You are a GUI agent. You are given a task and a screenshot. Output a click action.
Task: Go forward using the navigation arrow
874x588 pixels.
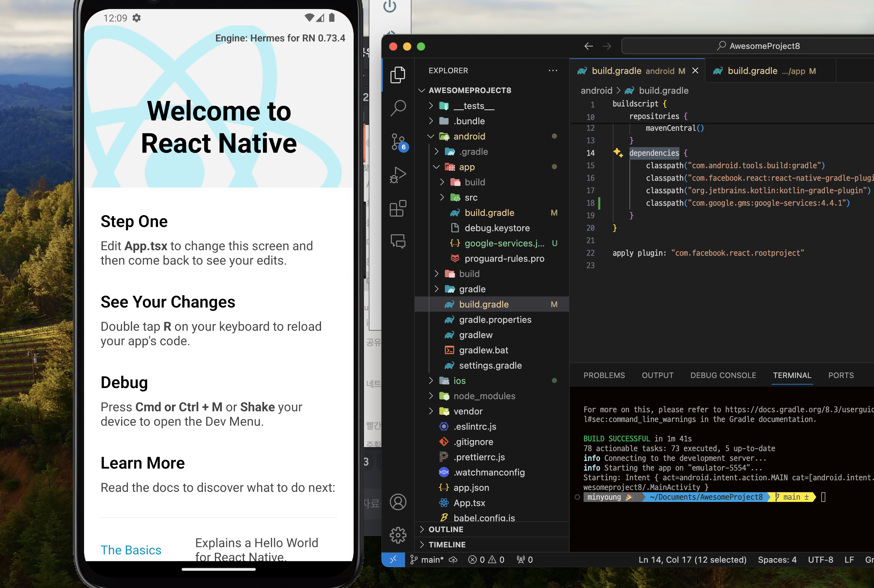607,46
